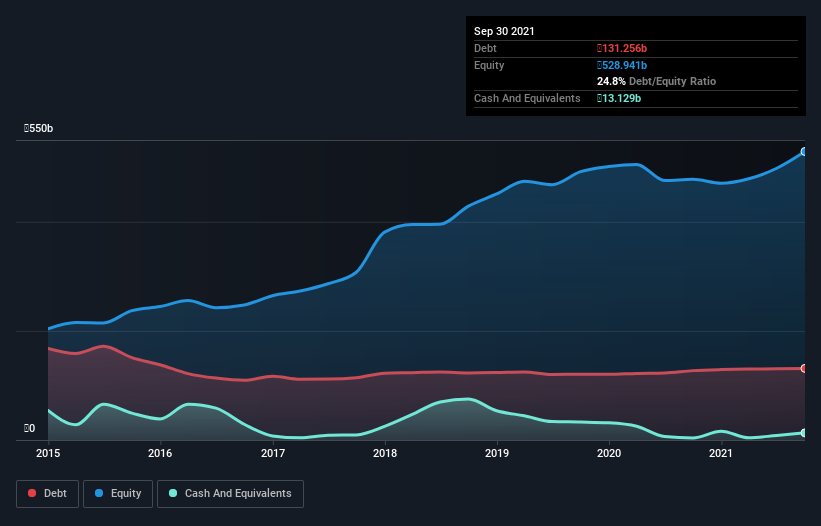Click tooltip Cash And Equivalents row label
The width and height of the screenshot is (821, 526).
pyautogui.click(x=527, y=98)
